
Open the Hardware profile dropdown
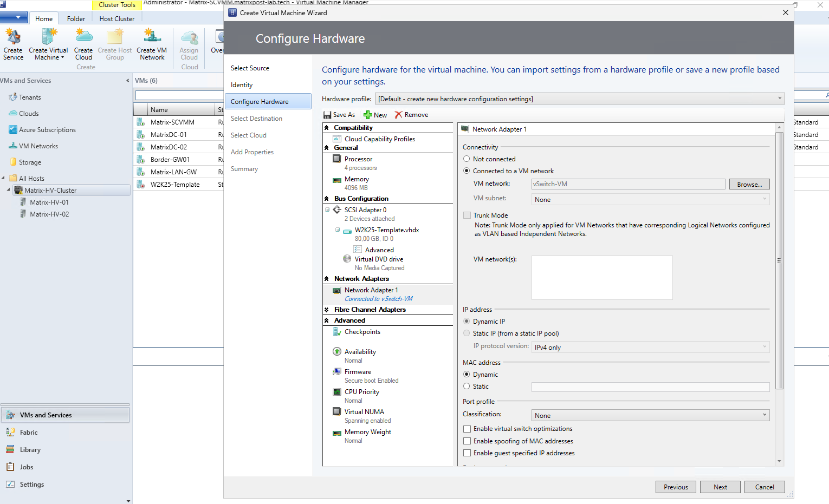[580, 99]
